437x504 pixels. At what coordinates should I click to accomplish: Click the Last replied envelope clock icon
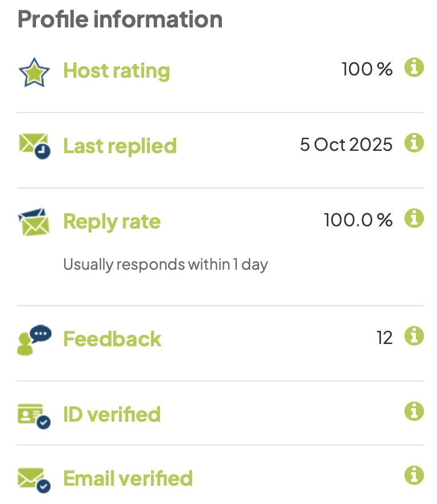tap(34, 146)
